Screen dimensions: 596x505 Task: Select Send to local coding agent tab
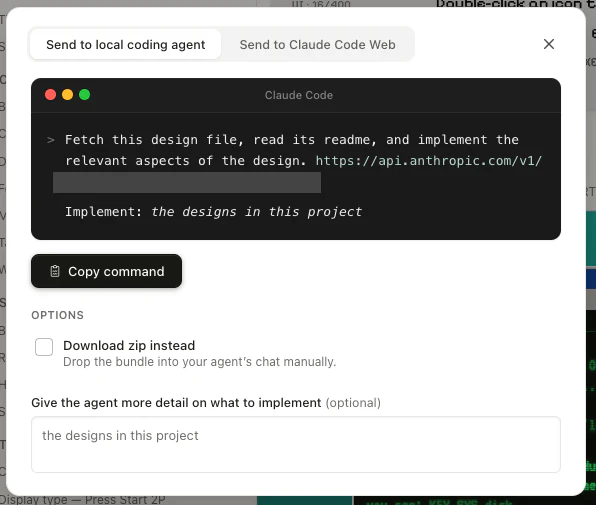click(125, 44)
